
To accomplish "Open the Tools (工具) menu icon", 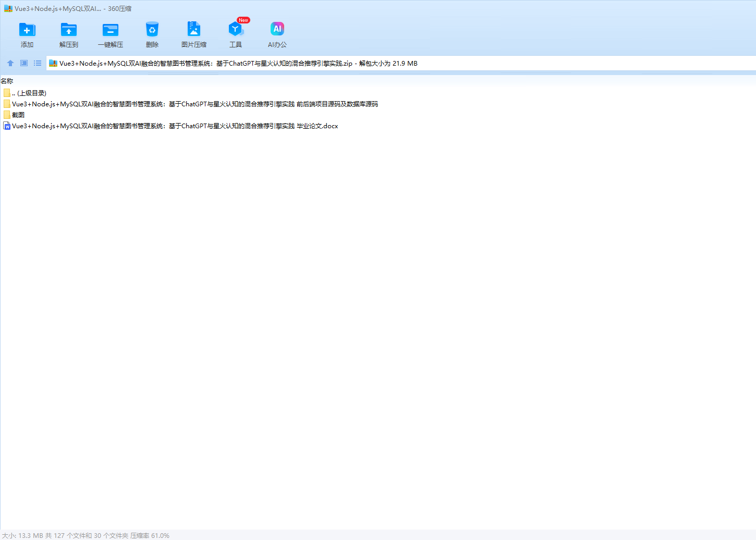I will [x=236, y=29].
